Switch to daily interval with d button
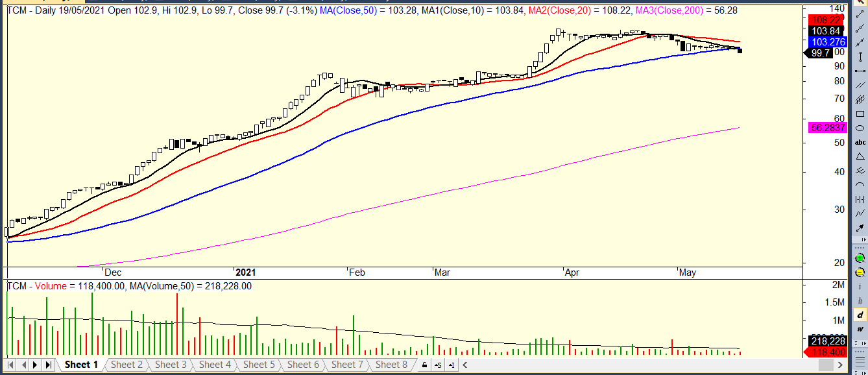Image resolution: width=868 pixels, height=375 pixels. click(860, 315)
